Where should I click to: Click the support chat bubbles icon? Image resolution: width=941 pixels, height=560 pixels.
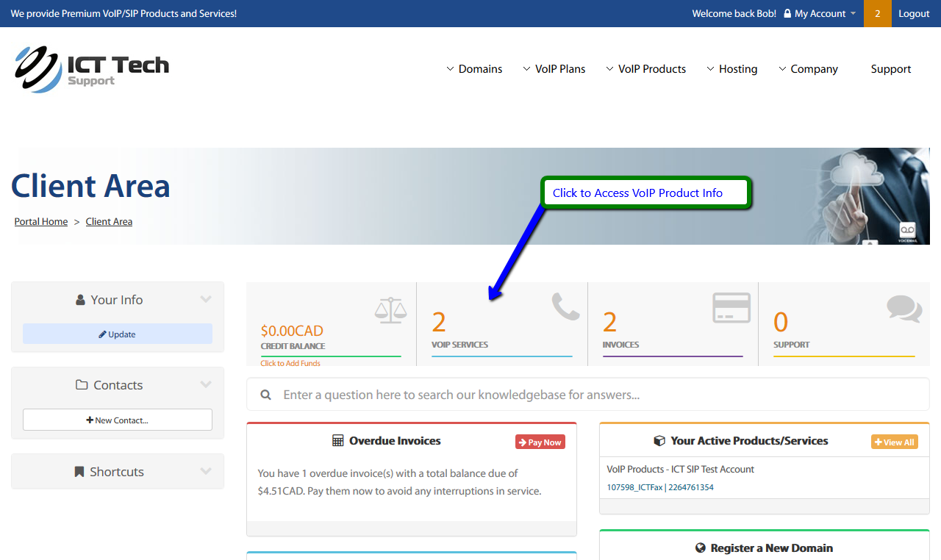(904, 309)
